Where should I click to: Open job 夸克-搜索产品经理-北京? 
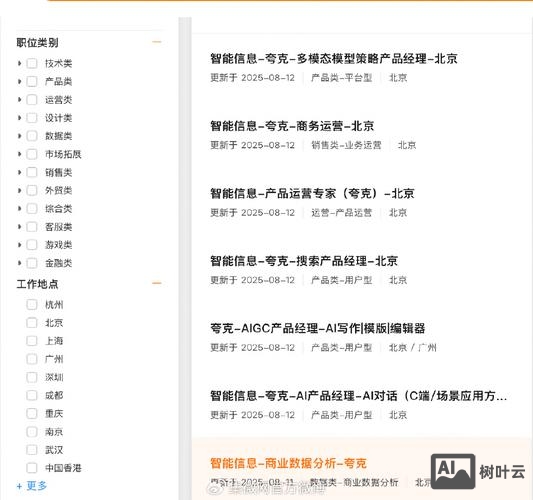pyautogui.click(x=304, y=261)
